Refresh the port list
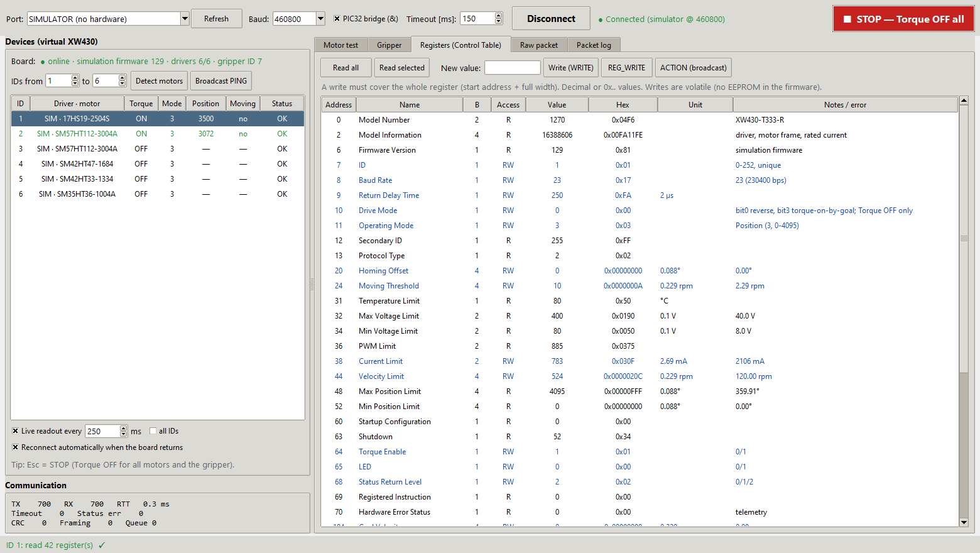Viewport: 980px width, 553px height. click(216, 19)
